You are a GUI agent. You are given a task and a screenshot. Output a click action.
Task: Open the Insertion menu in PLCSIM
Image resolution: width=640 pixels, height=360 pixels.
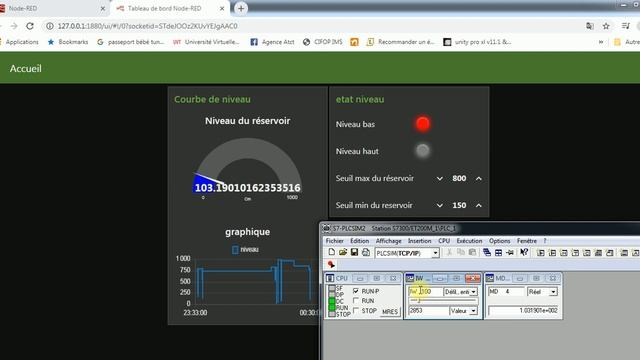tap(420, 241)
